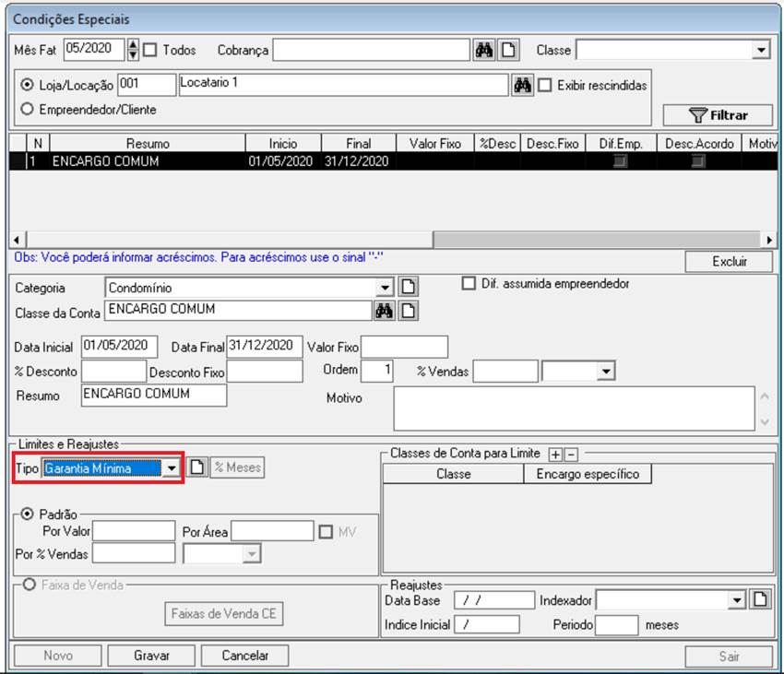Click the Valor Fixo column header
This screenshot has height=674, width=784.
tap(435, 144)
